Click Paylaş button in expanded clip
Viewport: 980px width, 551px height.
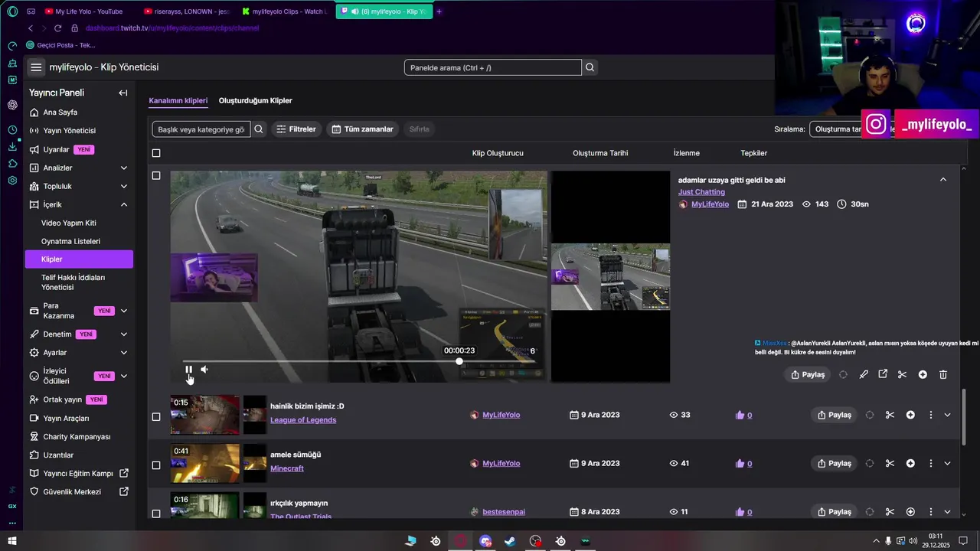click(808, 374)
